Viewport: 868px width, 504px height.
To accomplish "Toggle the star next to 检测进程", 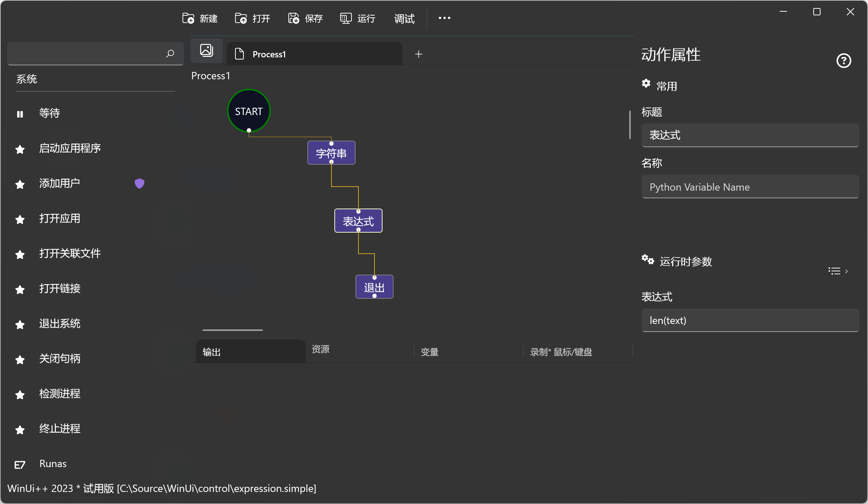I will coord(20,395).
